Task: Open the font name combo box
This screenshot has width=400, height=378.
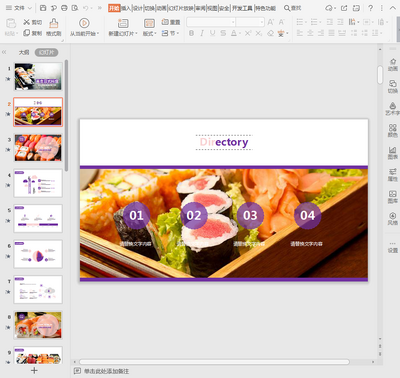Action: [x=211, y=22]
